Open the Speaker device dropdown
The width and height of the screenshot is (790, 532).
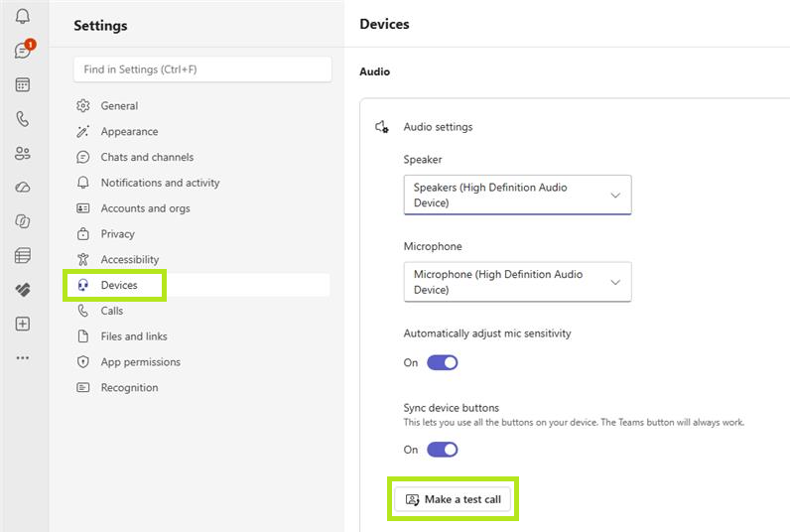pyautogui.click(x=517, y=195)
